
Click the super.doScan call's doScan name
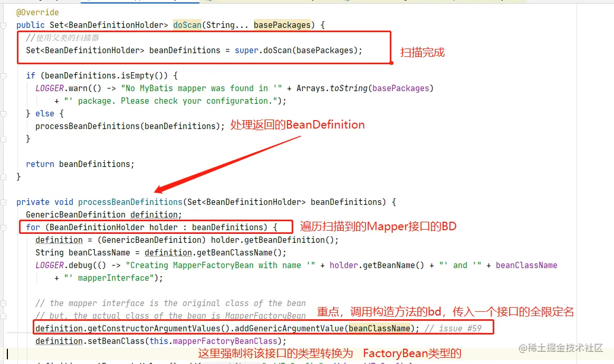tap(277, 51)
